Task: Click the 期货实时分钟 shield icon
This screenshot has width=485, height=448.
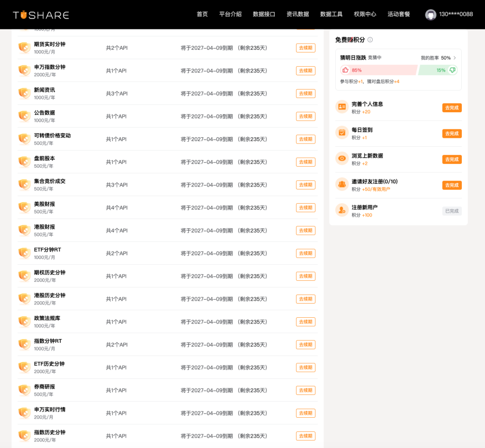Action: click(x=24, y=48)
